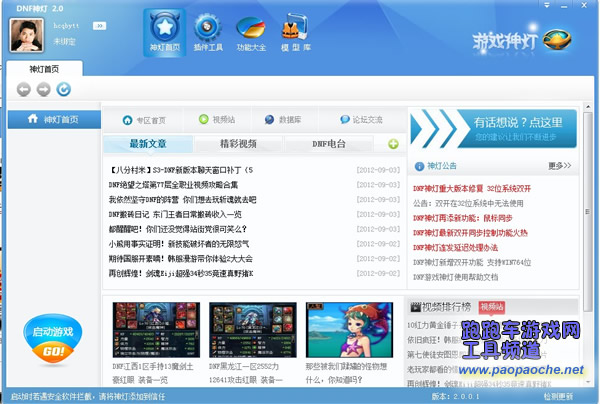The width and height of the screenshot is (600, 404).
Task: Open the mermaid girl video thumbnail
Action: point(349,330)
